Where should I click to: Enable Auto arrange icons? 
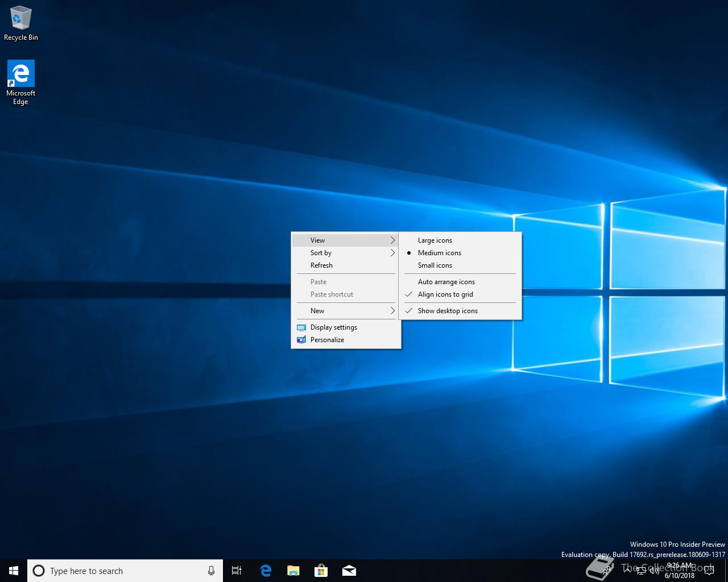[x=446, y=282]
